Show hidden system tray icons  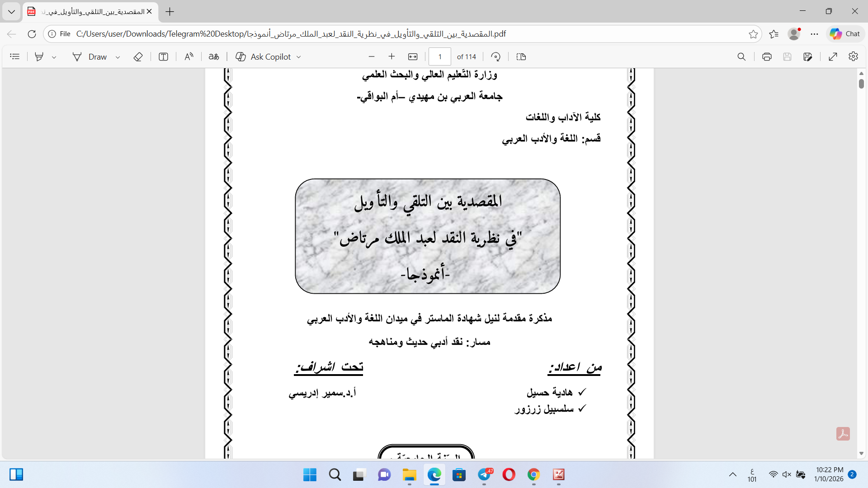pos(733,474)
